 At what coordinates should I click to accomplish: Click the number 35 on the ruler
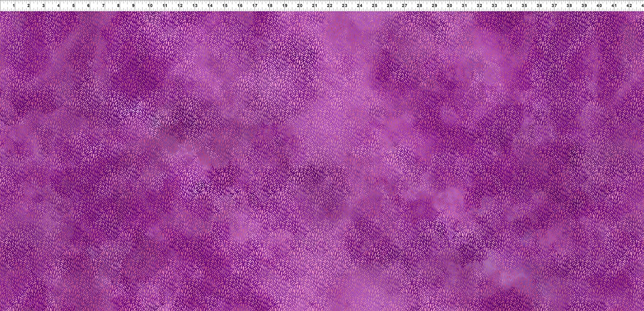click(x=524, y=6)
